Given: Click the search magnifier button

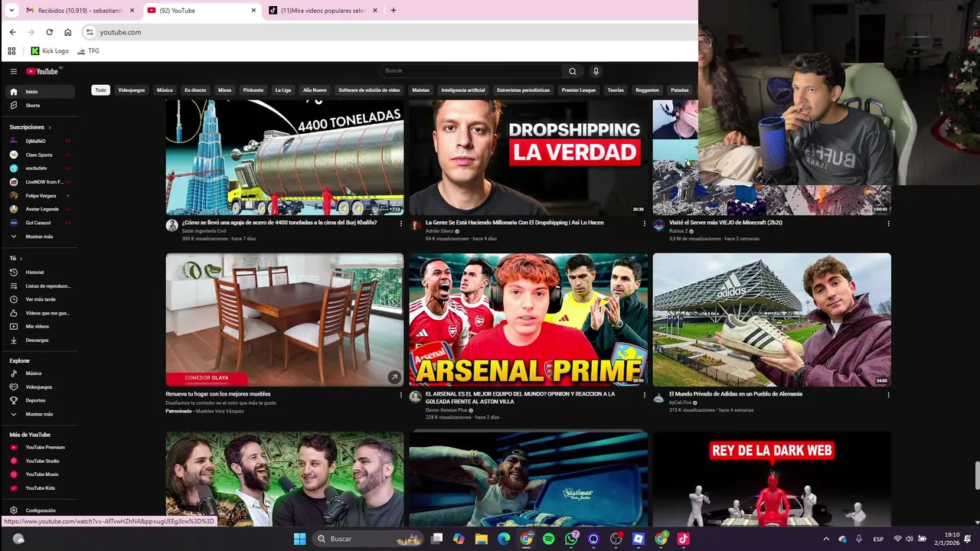Looking at the screenshot, I should tap(572, 71).
